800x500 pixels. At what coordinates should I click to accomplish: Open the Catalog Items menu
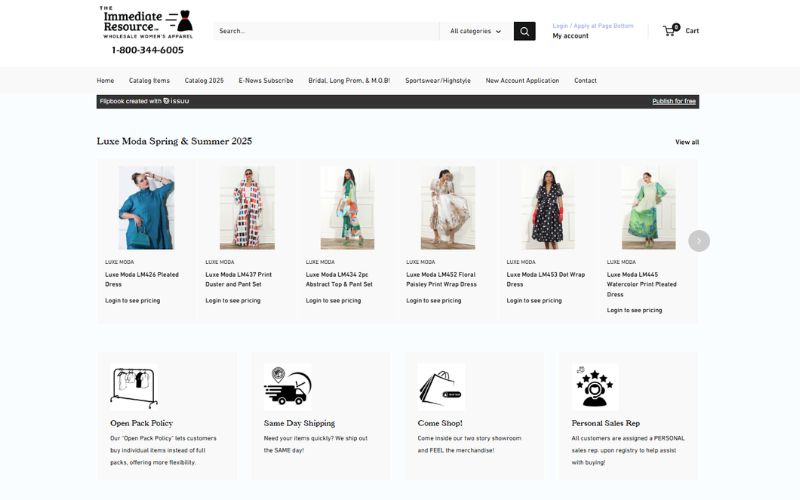pos(149,81)
